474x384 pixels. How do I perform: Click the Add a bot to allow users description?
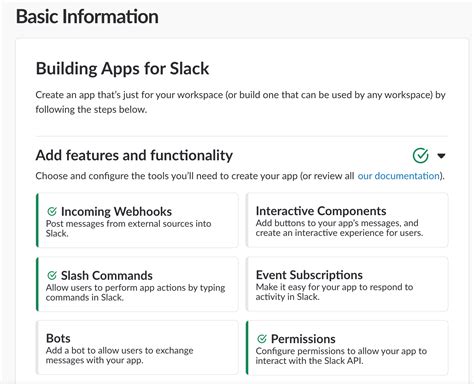pyautogui.click(x=119, y=355)
